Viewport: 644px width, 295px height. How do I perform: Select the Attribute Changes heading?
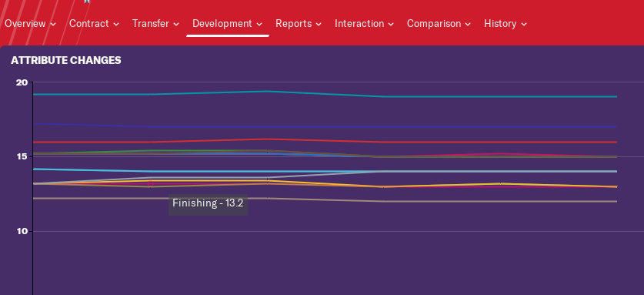pyautogui.click(x=66, y=61)
